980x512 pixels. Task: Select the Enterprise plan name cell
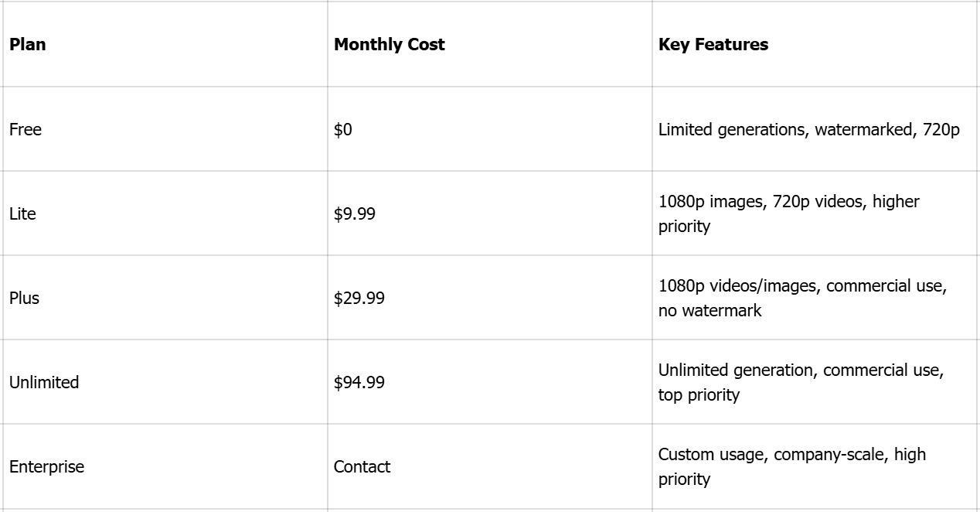click(x=46, y=467)
